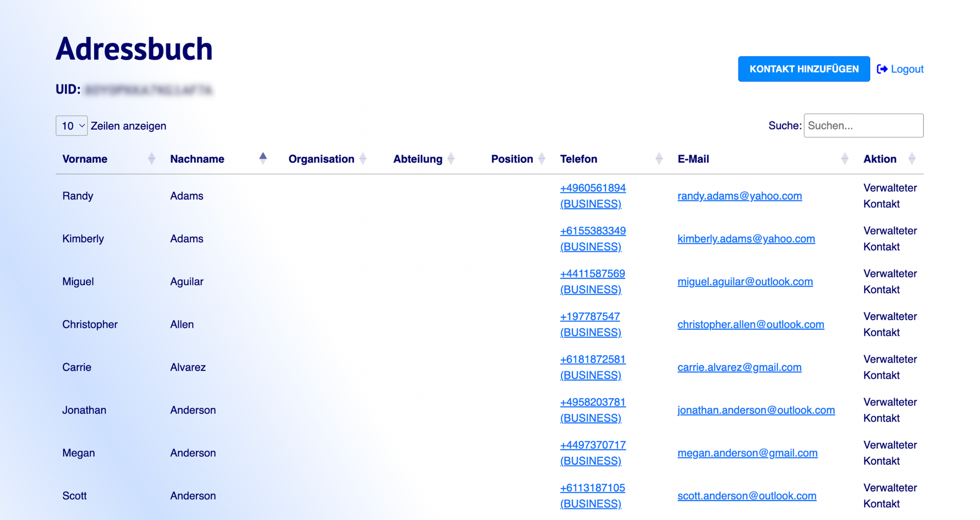Screen dimensions: 980x520
Task: Open phone link +6155383349 for Kimberly Adams
Action: tap(593, 239)
